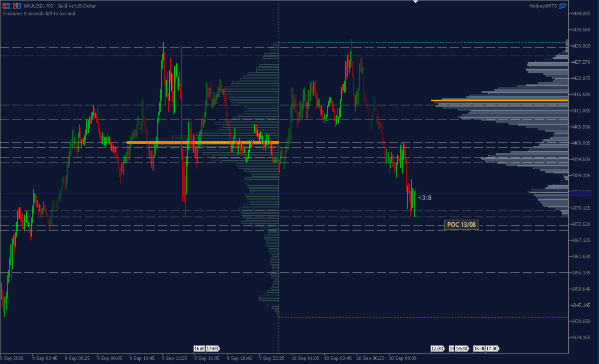The image size is (599, 364).
Task: Select the 12:30 event marker
Action: point(437,348)
